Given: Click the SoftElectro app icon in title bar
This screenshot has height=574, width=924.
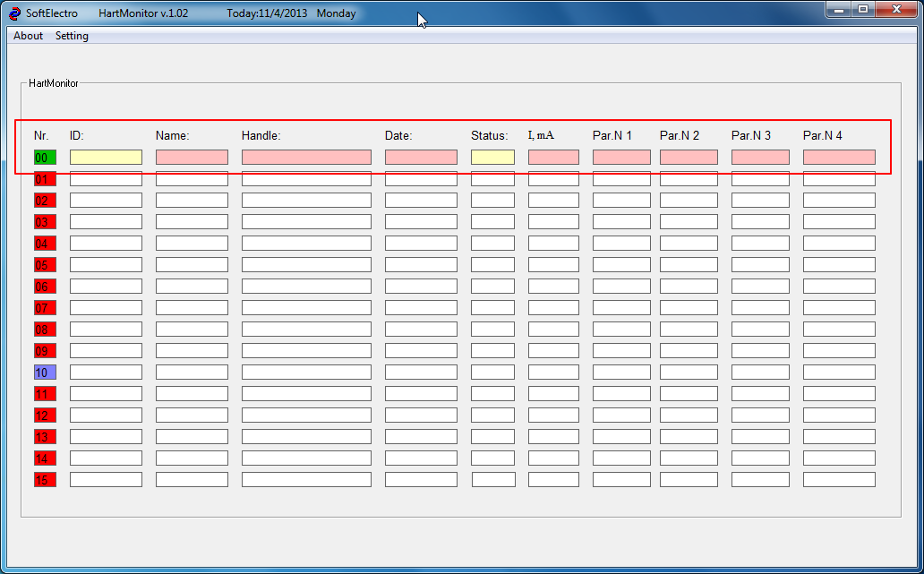Looking at the screenshot, I should 14,13.
